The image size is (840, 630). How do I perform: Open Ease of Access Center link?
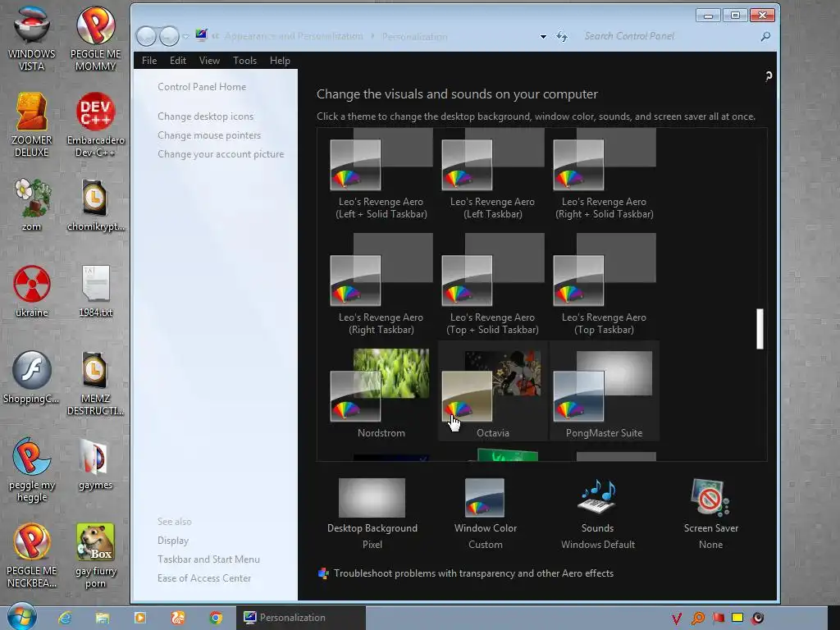[x=204, y=578]
